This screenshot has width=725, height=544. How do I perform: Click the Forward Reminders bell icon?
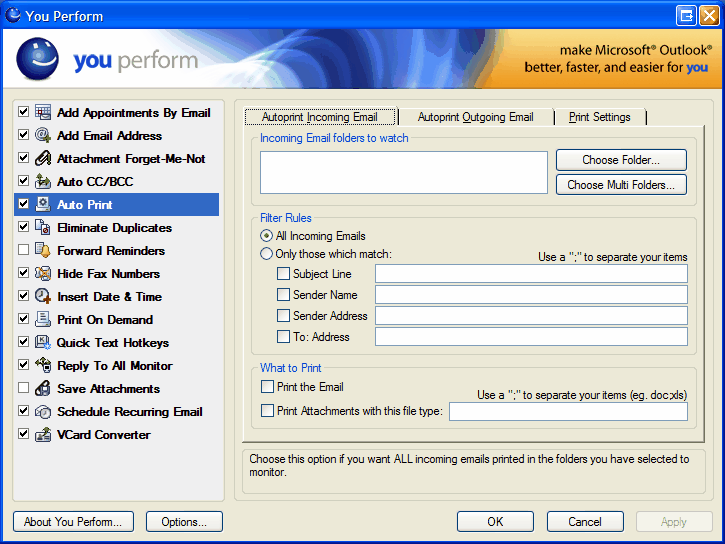coord(43,251)
